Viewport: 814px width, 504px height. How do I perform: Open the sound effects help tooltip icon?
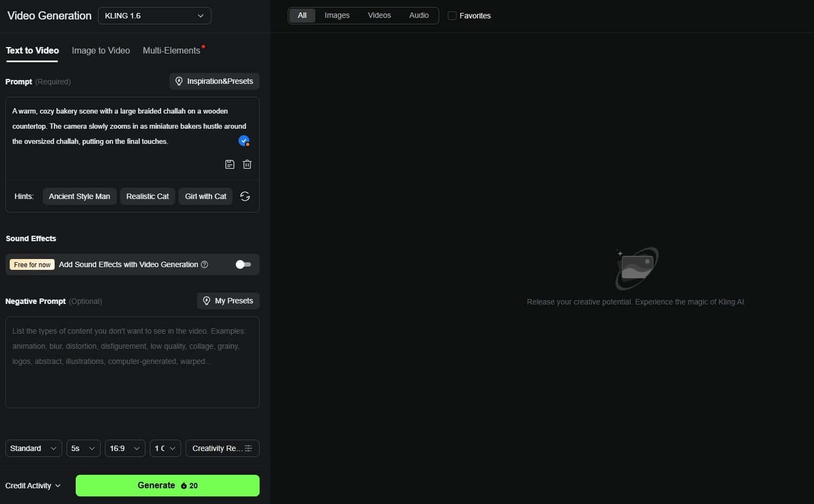(204, 264)
